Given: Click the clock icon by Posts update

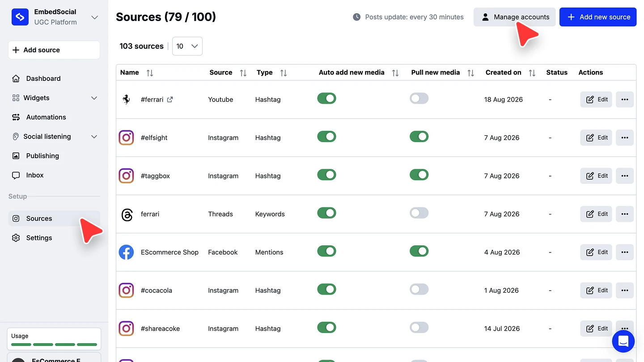Looking at the screenshot, I should click(x=356, y=17).
